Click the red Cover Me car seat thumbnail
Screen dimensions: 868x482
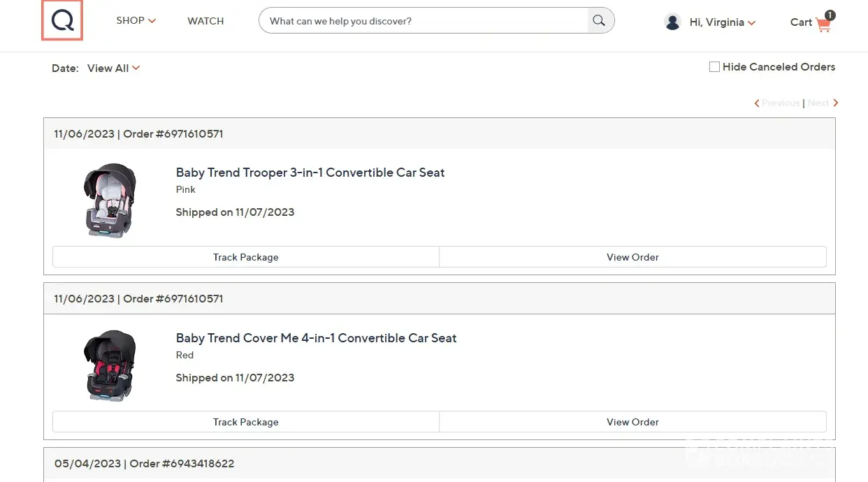[x=110, y=365]
